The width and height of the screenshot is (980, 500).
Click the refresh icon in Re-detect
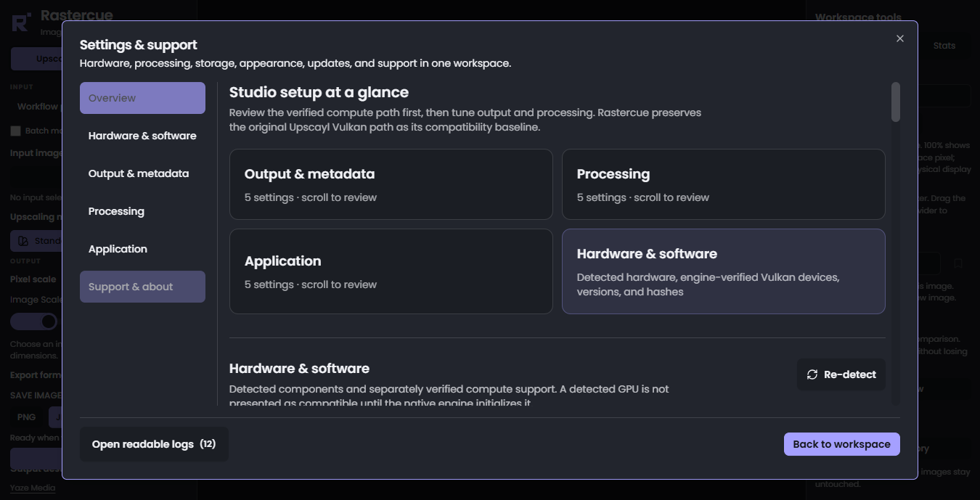coord(812,374)
